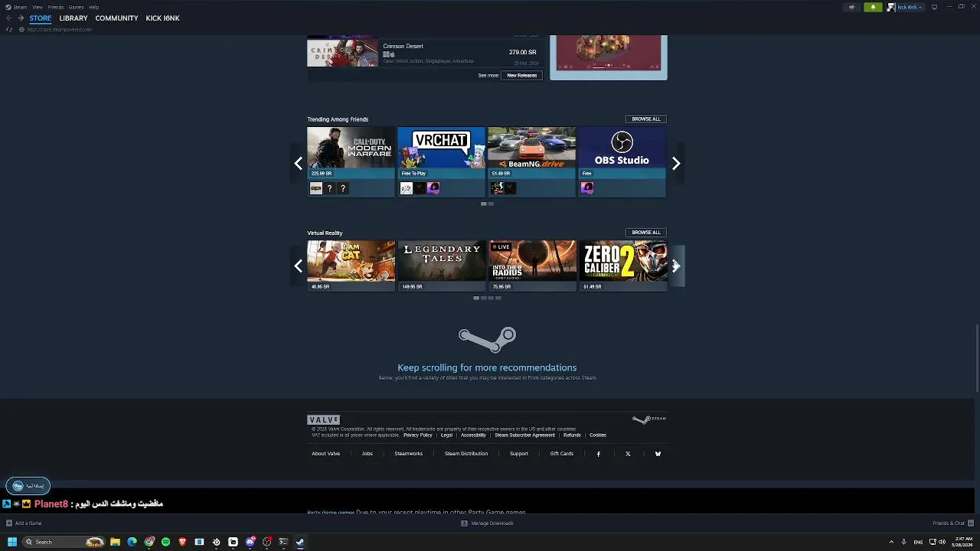Open Valve's Facebook page icon

point(599,454)
